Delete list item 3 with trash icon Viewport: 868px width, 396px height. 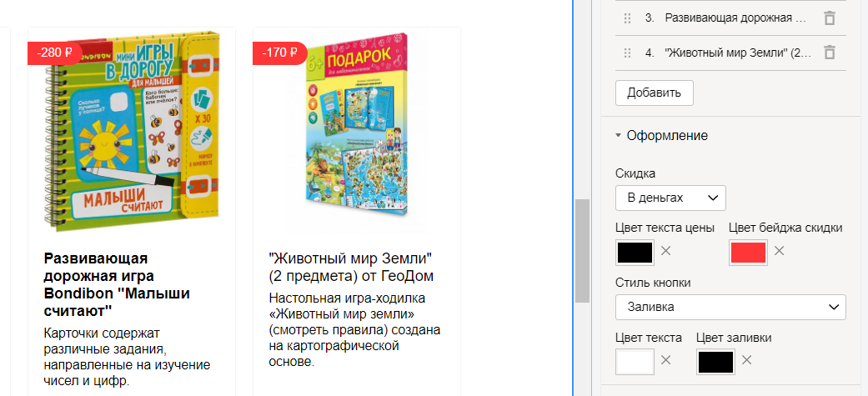click(x=829, y=18)
